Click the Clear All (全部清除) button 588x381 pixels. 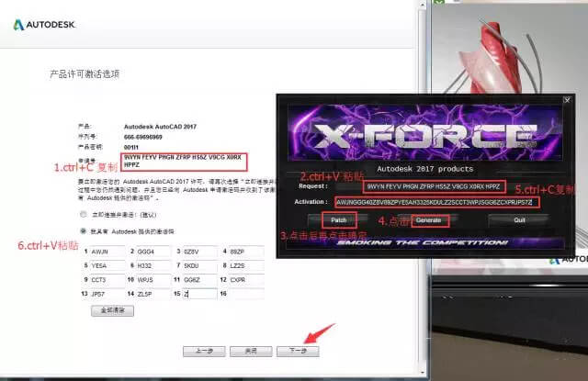click(x=112, y=310)
